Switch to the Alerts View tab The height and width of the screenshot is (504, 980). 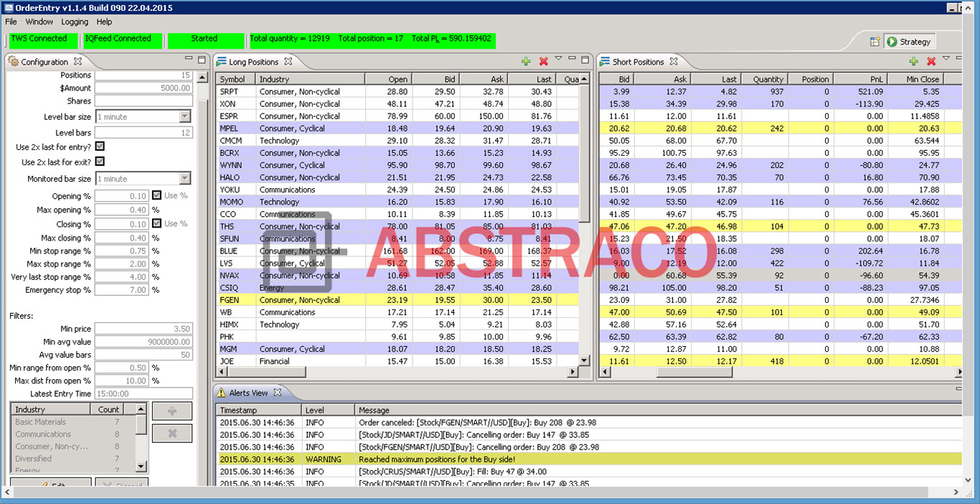click(249, 392)
